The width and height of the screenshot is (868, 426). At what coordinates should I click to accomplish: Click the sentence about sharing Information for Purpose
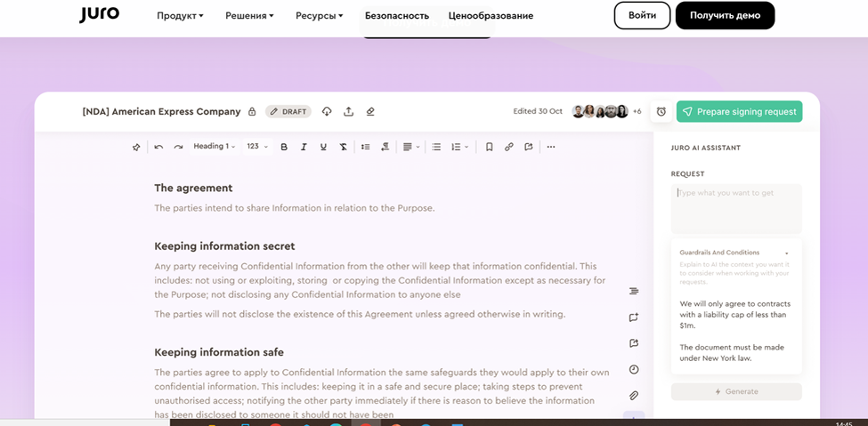tap(295, 209)
